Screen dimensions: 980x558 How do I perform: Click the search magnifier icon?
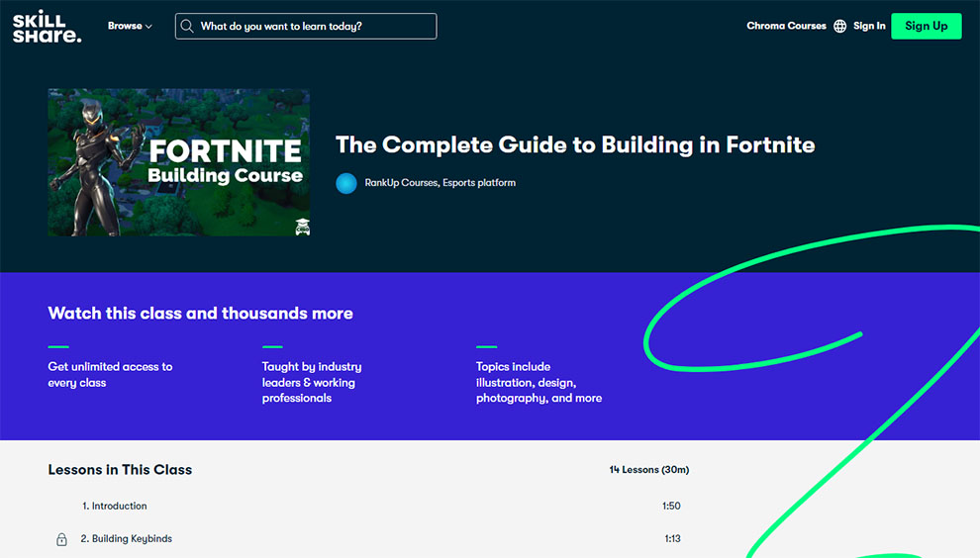(187, 27)
